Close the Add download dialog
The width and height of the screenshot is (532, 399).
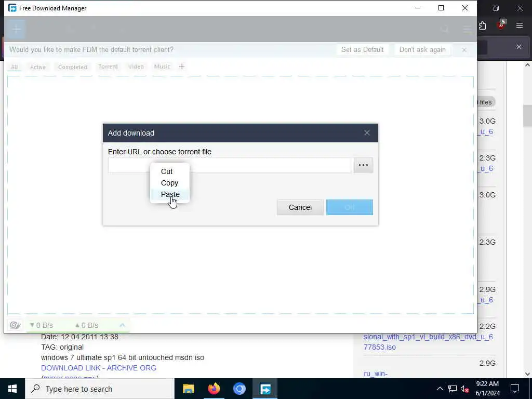pos(367,132)
